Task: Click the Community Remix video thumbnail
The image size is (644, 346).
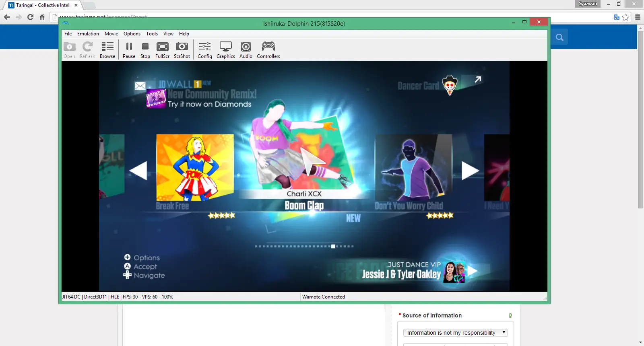Action: point(156,98)
